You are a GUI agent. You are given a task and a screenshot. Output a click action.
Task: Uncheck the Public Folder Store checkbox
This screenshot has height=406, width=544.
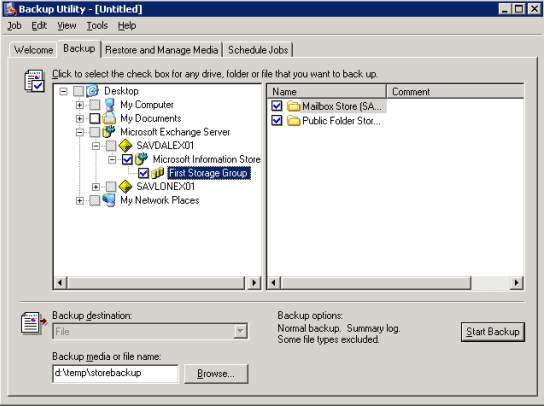pyautogui.click(x=277, y=120)
